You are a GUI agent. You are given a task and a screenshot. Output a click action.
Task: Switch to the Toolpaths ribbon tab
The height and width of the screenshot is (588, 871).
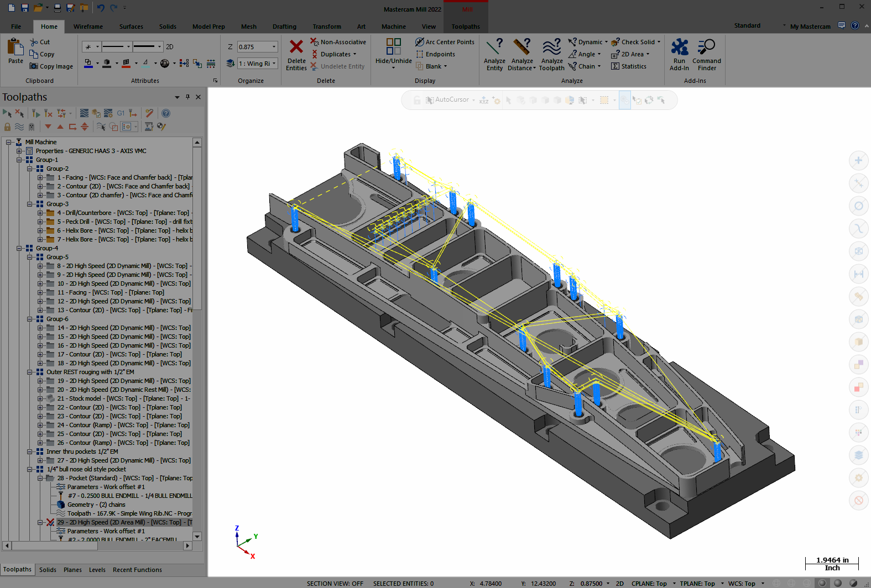point(466,27)
